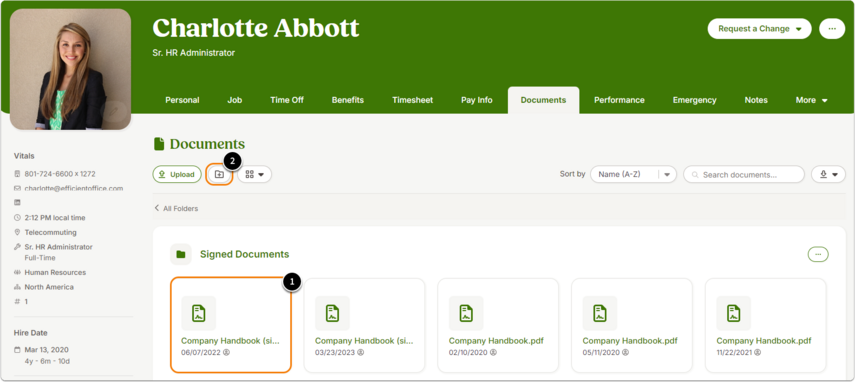This screenshot has height=382, width=855.
Task: Click the Search documents field
Action: coord(744,174)
